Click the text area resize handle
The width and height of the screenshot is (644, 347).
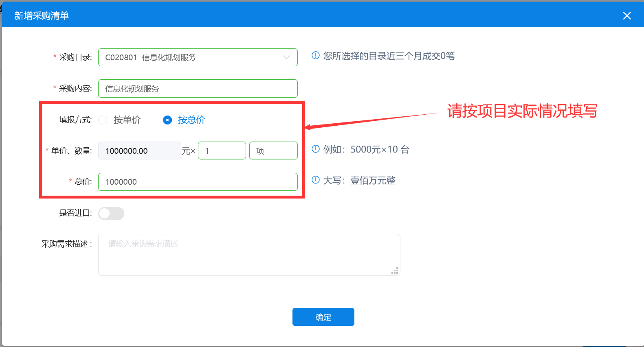tap(395, 271)
